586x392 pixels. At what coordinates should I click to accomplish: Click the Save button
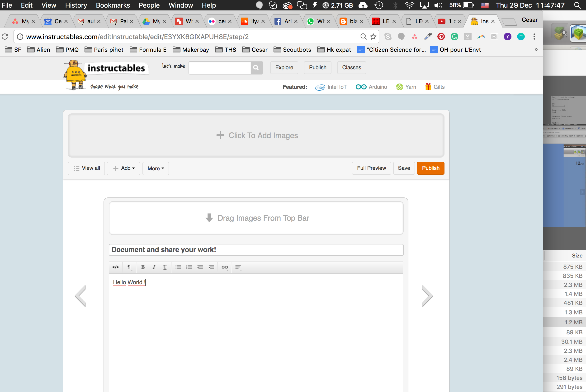[x=403, y=168]
